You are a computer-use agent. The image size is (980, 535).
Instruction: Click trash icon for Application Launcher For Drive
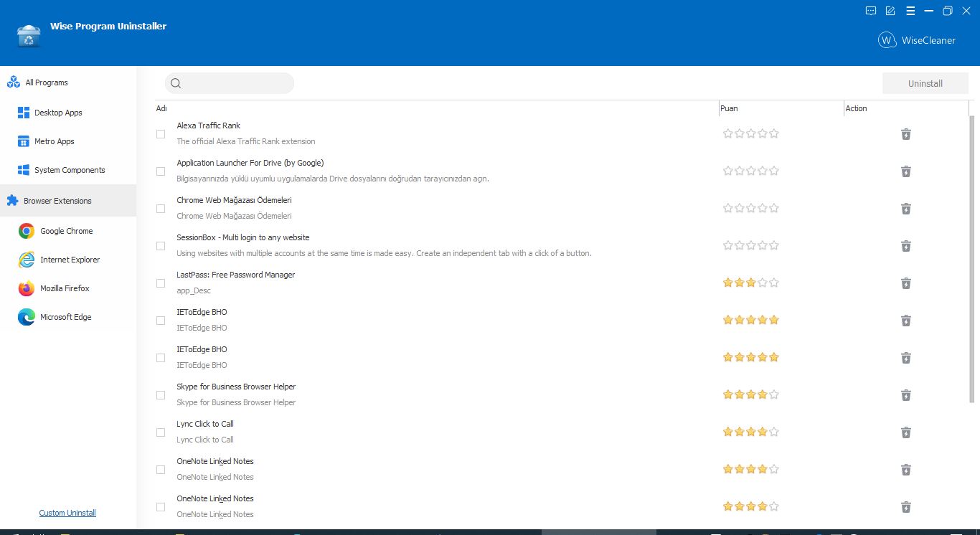pos(906,171)
